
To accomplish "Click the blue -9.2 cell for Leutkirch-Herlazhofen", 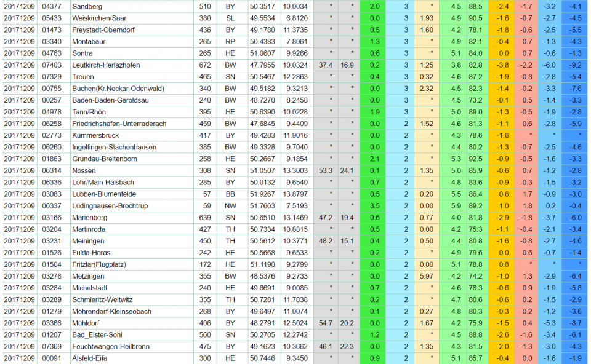I will [575, 65].
